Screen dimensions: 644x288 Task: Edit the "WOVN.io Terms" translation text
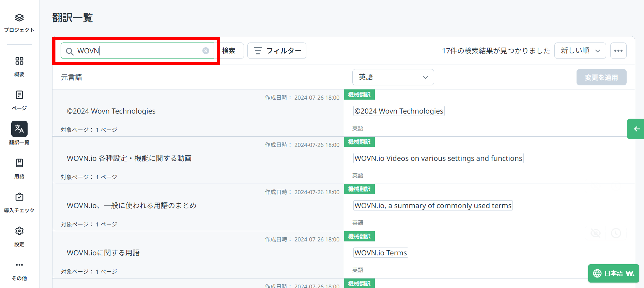point(380,253)
